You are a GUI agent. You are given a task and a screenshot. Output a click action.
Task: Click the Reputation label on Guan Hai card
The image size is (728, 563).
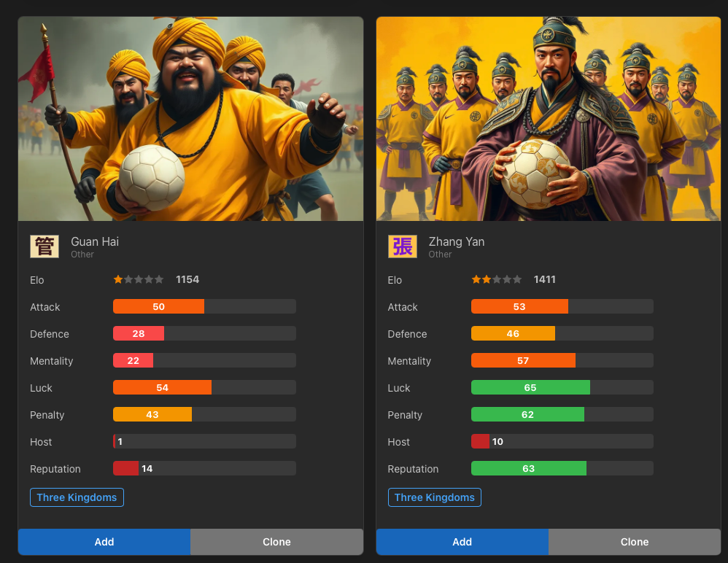coord(55,469)
